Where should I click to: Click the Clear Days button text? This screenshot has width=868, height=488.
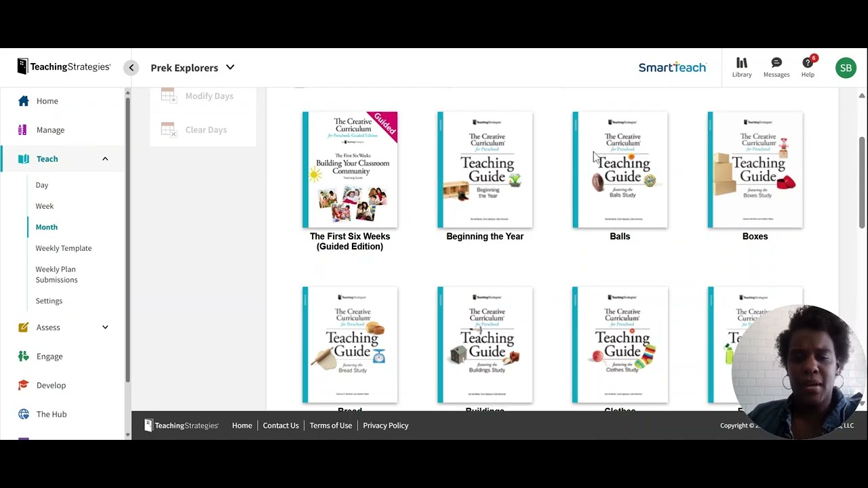point(206,130)
